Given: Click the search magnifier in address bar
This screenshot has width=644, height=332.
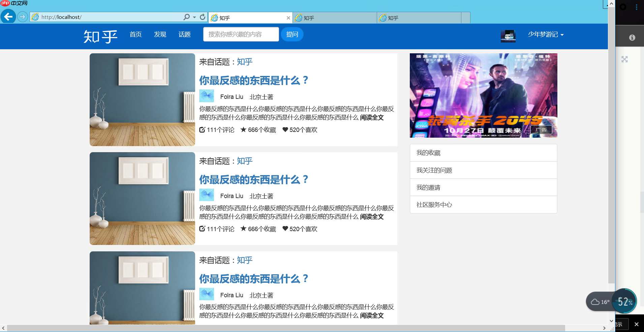Looking at the screenshot, I should [x=186, y=17].
